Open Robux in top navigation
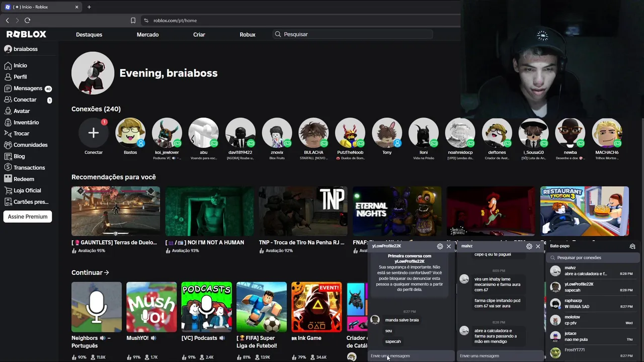This screenshot has height=362, width=644. pyautogui.click(x=248, y=35)
